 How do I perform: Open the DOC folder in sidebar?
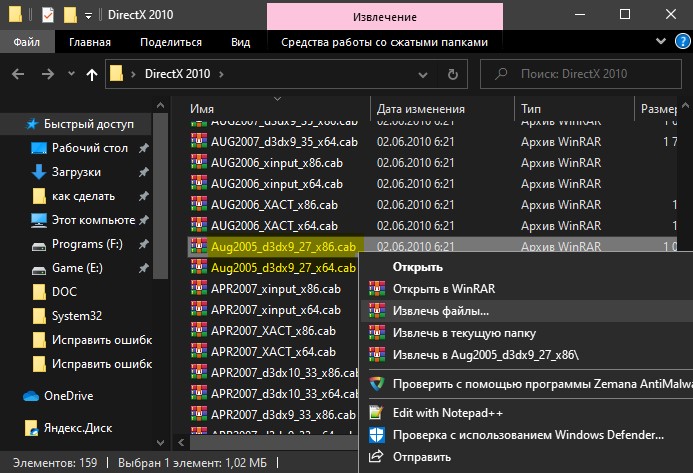tap(64, 292)
